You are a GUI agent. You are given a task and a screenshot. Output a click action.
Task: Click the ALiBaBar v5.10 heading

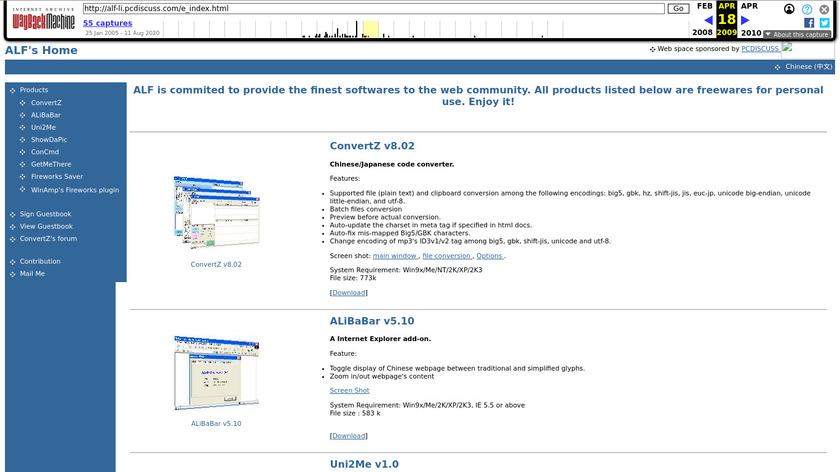372,321
